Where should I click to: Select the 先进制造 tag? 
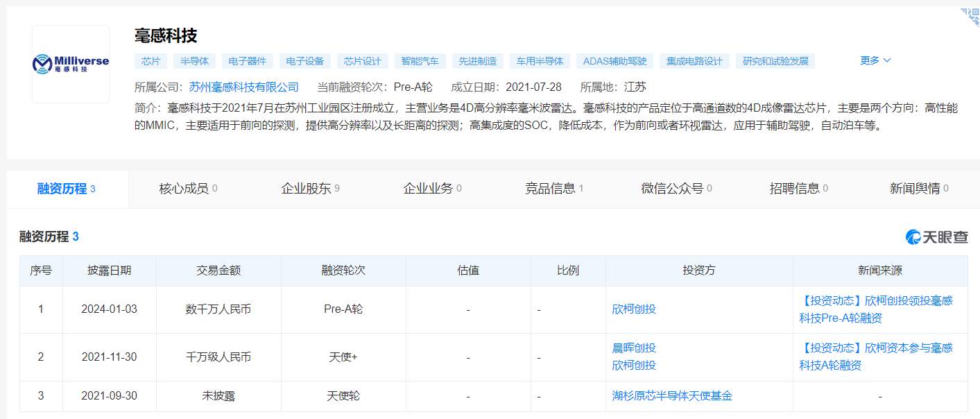point(478,61)
